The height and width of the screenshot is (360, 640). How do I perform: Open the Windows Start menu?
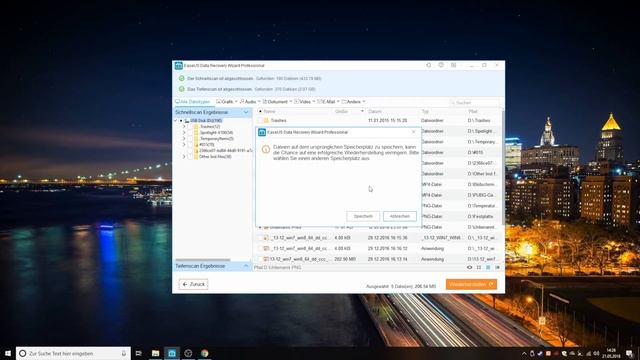[8, 353]
